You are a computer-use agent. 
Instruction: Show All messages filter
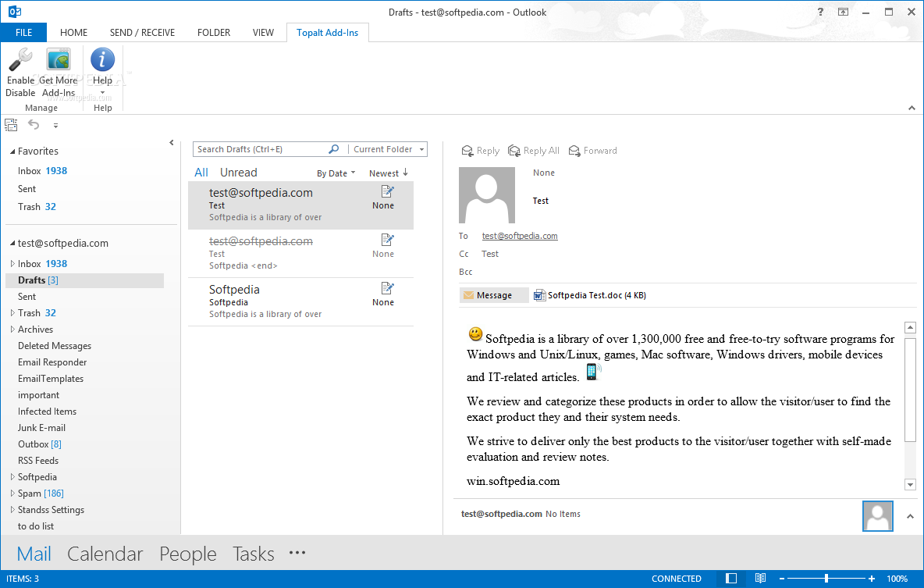click(x=201, y=173)
